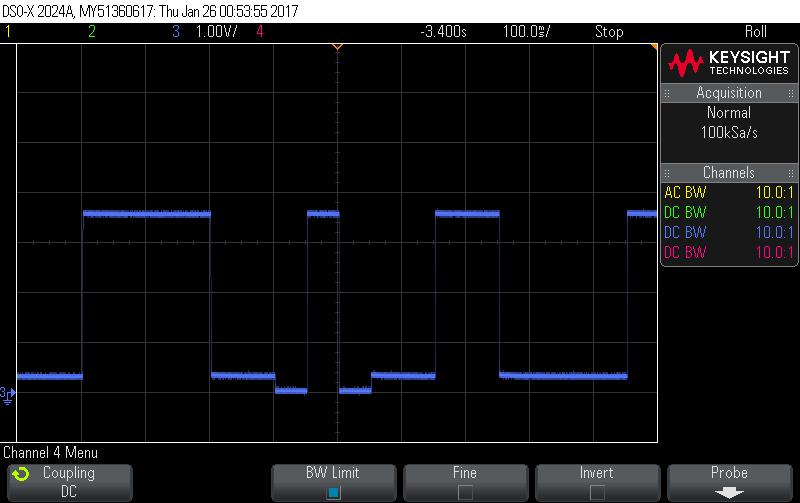
Task: Select channel 1 indicator in status bar
Action: [8, 32]
